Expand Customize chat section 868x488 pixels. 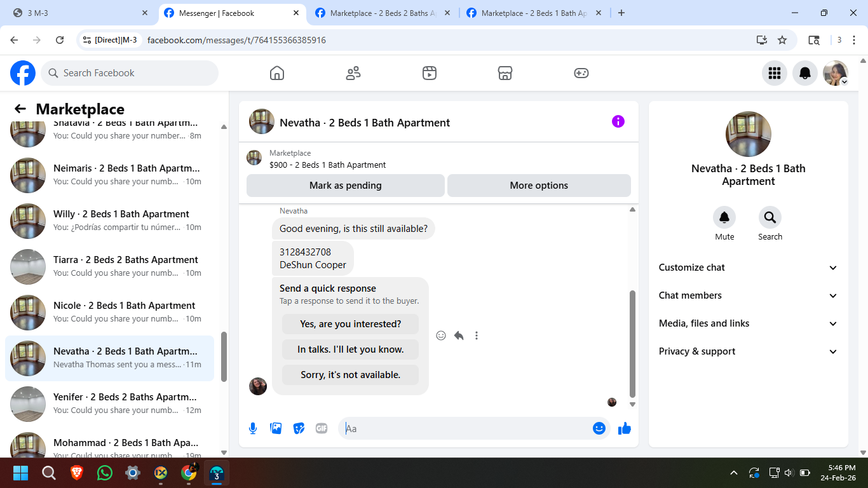coord(749,268)
